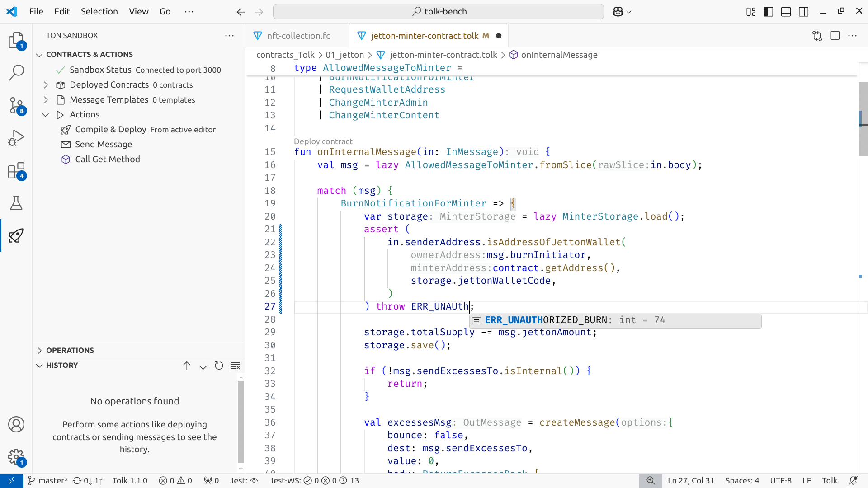The height and width of the screenshot is (488, 868).
Task: Select Tolk language mode in status bar
Action: pyautogui.click(x=830, y=481)
